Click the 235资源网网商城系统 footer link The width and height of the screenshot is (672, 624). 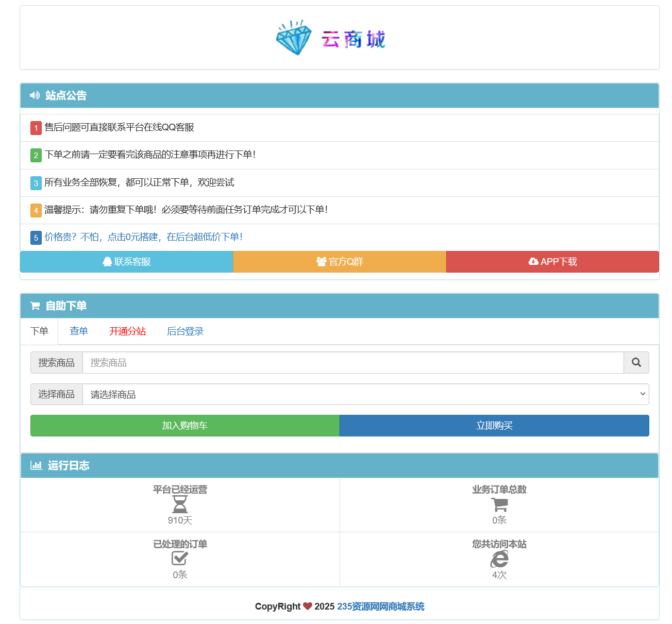pos(380,606)
